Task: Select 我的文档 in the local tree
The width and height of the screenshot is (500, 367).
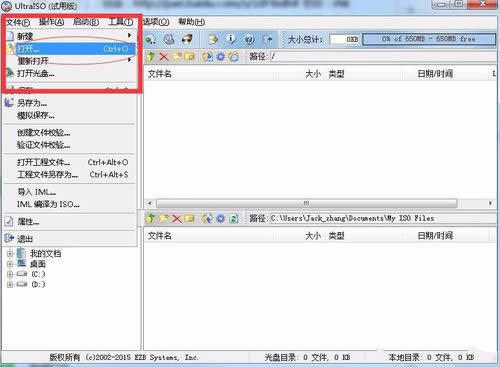Action: point(46,254)
